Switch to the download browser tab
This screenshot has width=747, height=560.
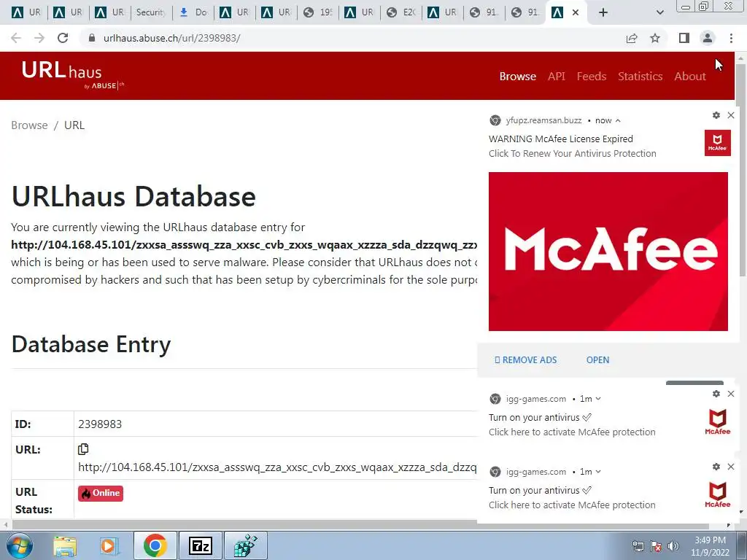coord(193,12)
